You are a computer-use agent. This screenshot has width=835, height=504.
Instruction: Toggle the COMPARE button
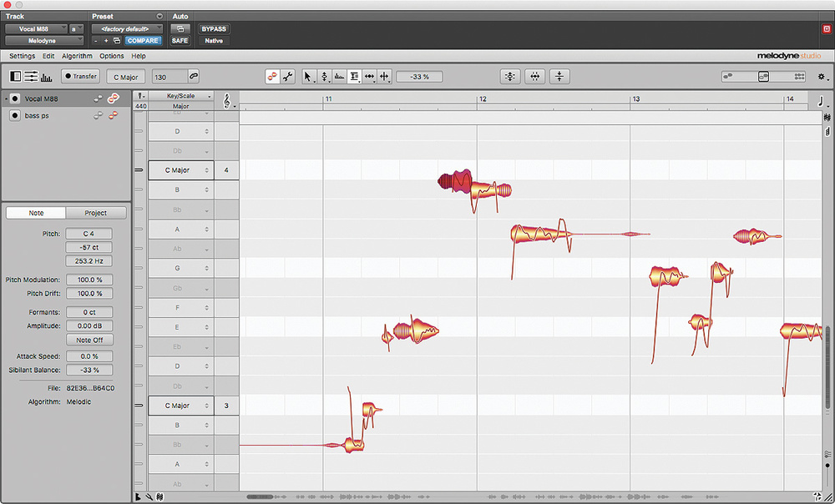142,39
